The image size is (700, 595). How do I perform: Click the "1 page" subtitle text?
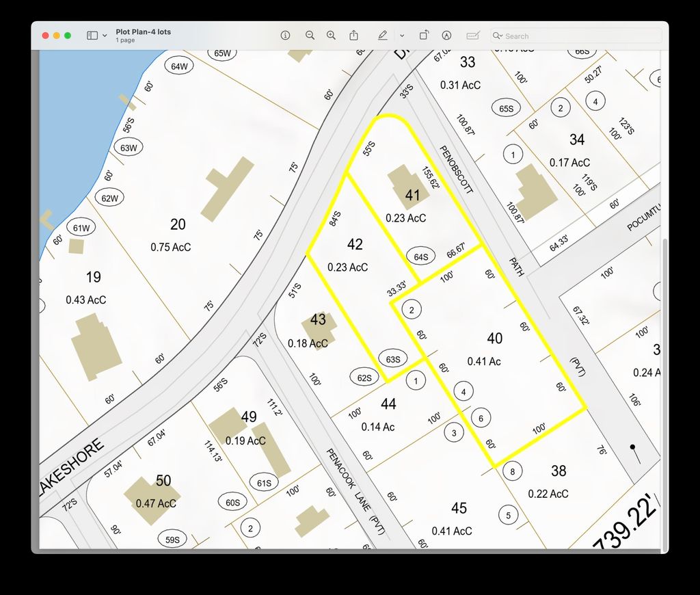[x=125, y=40]
